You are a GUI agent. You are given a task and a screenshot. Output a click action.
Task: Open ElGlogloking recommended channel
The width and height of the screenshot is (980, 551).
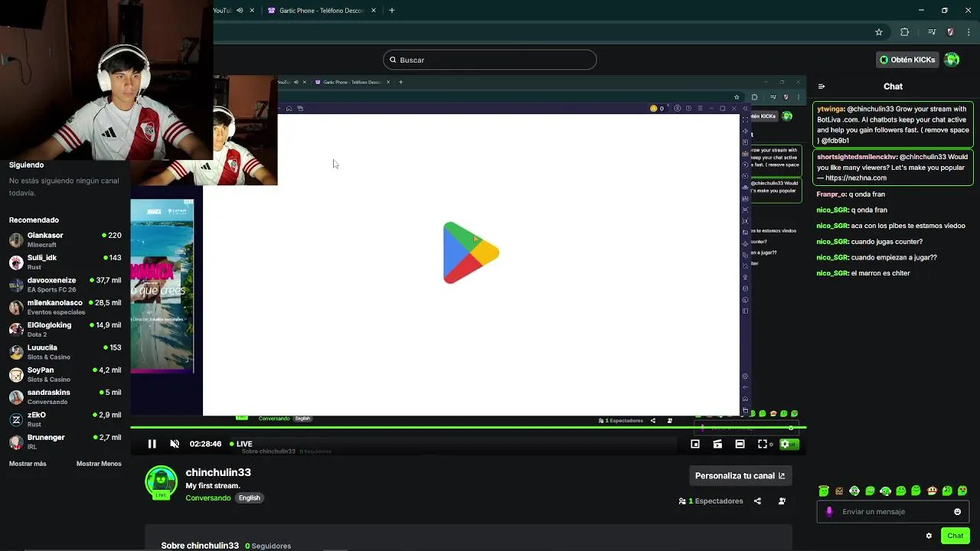click(65, 330)
